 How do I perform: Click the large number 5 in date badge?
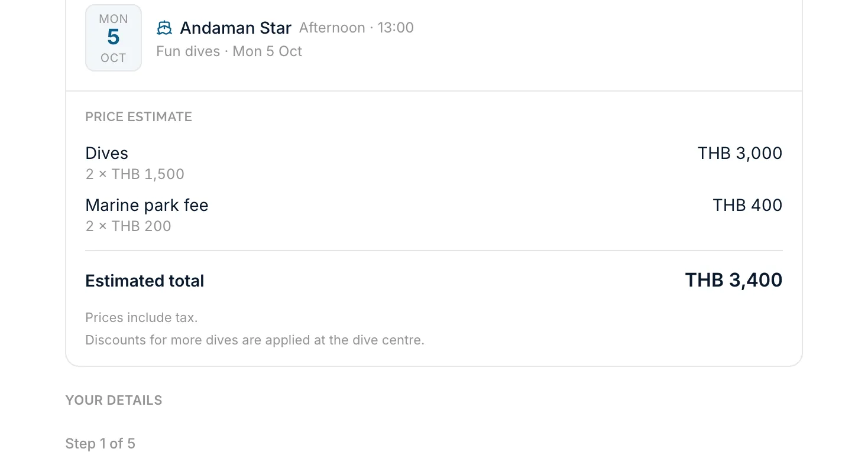click(114, 37)
